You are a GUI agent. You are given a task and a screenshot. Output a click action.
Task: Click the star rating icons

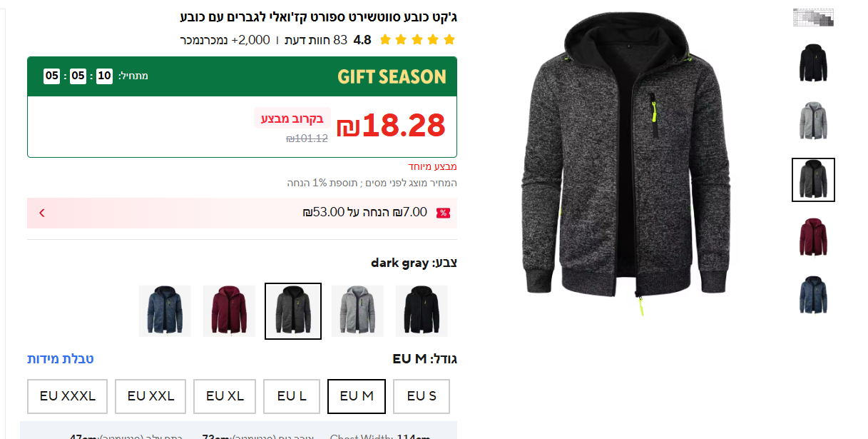click(x=417, y=40)
